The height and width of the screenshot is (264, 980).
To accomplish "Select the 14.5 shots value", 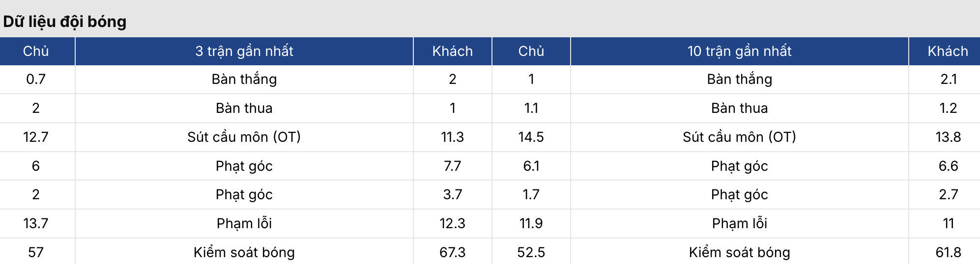I will [x=531, y=137].
